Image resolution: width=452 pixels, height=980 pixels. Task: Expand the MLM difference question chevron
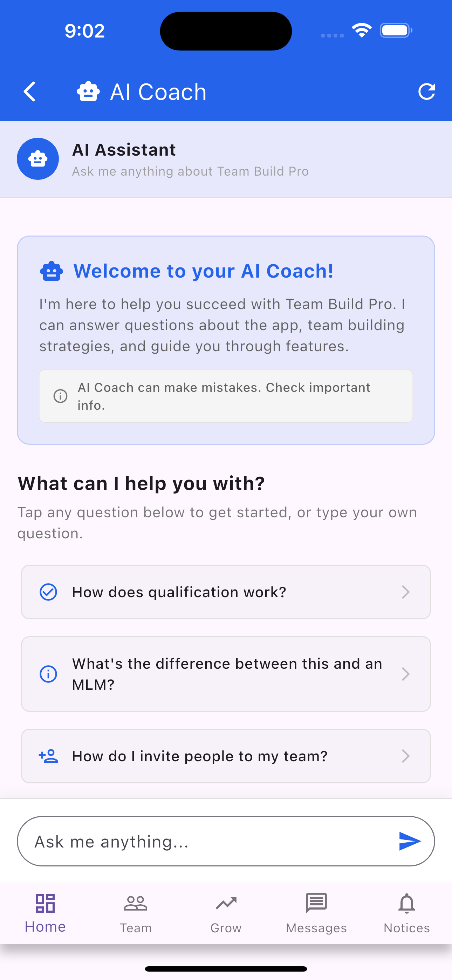(406, 674)
